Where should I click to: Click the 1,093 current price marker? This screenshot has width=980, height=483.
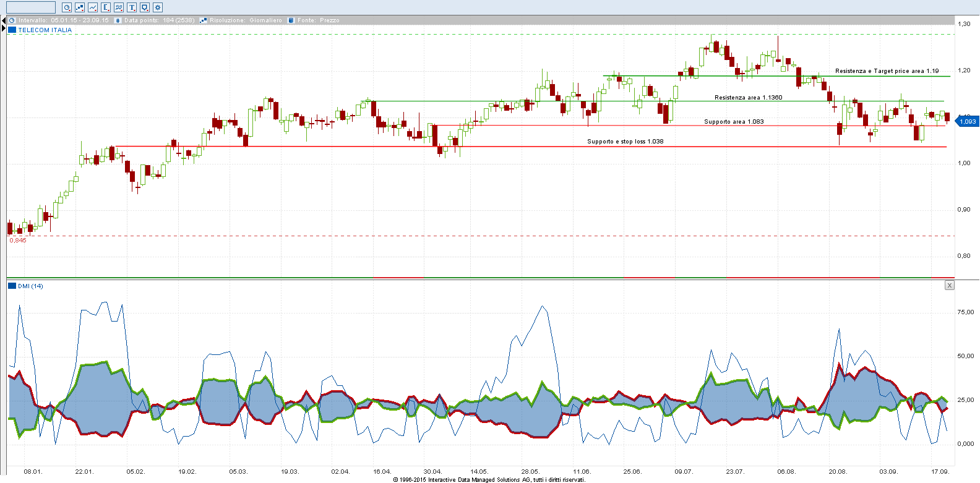(968, 121)
